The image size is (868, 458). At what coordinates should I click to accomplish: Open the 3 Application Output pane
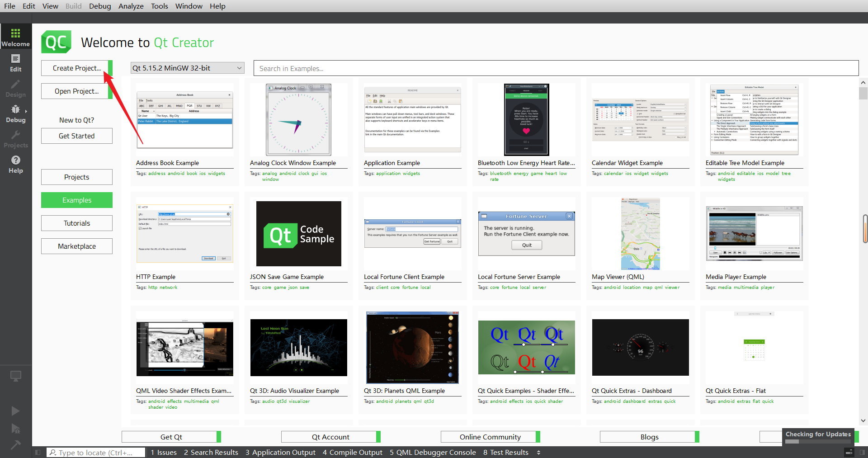coord(281,452)
